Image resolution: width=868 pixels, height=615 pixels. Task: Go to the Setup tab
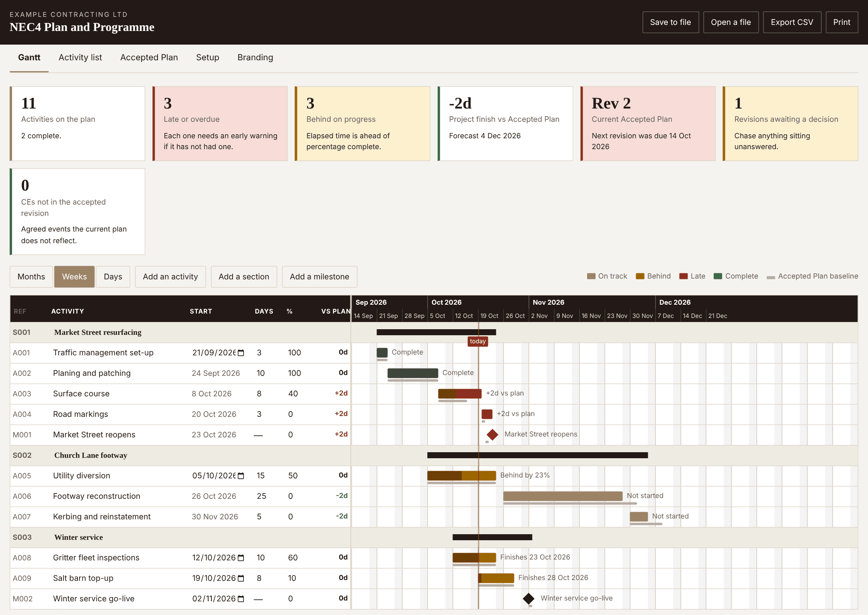(x=208, y=57)
